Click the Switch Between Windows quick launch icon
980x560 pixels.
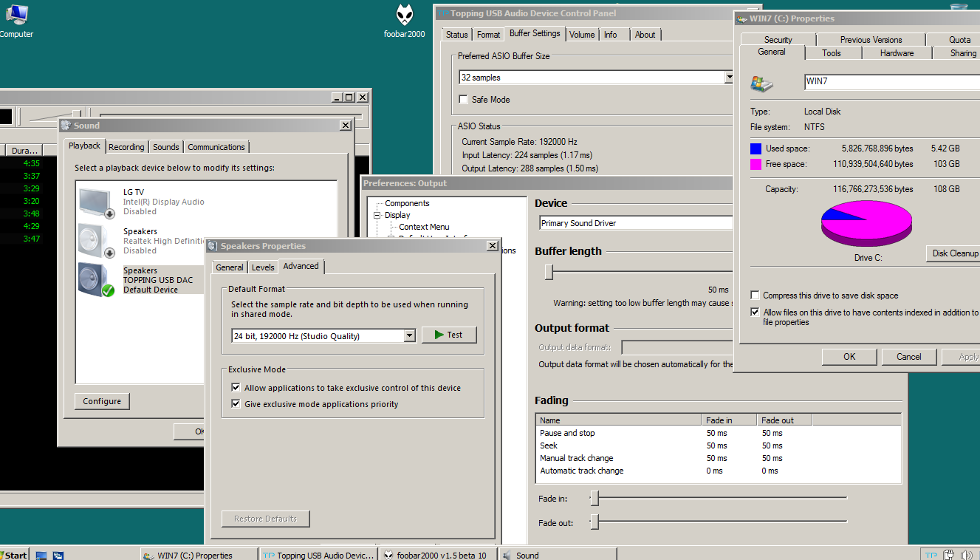pyautogui.click(x=58, y=555)
